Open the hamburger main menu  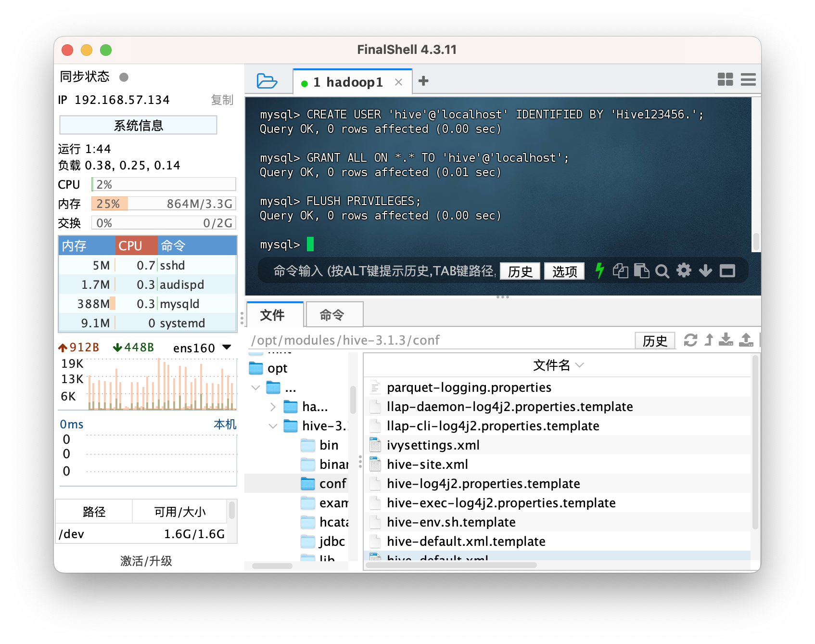coord(748,79)
